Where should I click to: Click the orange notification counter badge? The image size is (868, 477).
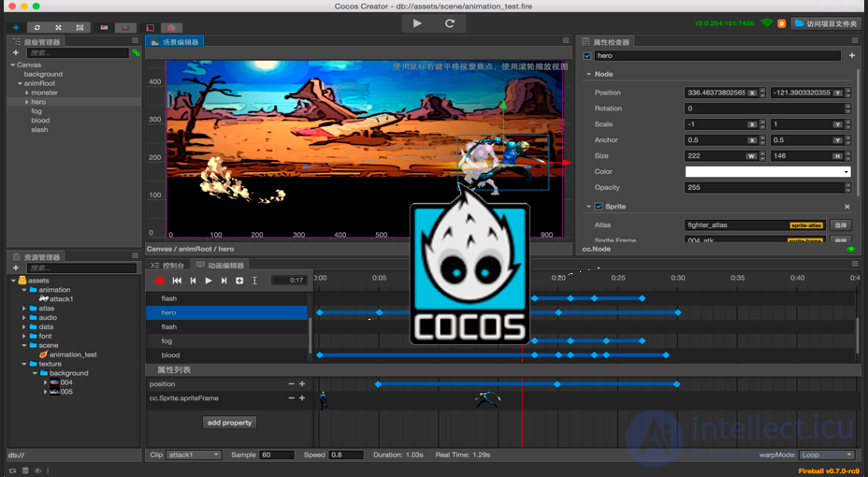click(782, 23)
